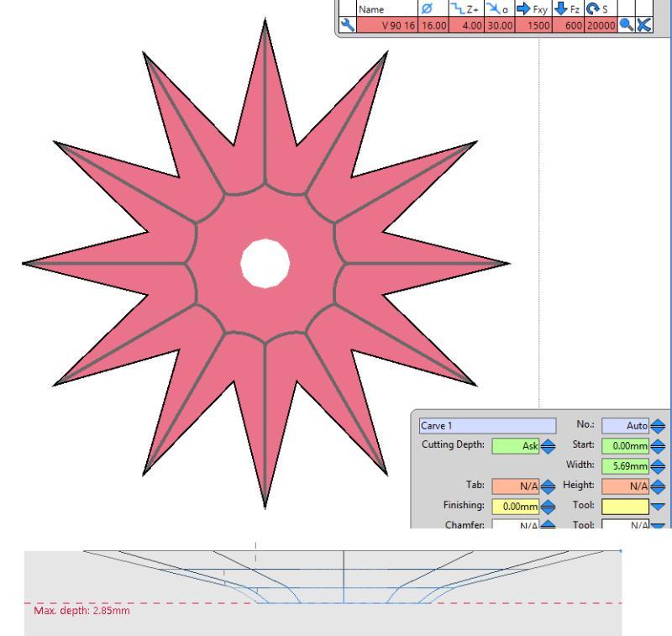Click the Max. depth red dashed line label

click(80, 611)
